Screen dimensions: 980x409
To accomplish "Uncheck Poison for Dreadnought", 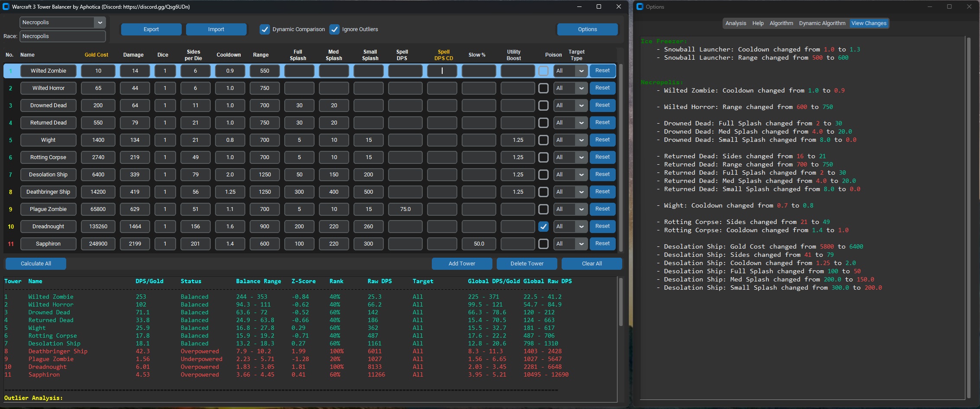I will 543,227.
